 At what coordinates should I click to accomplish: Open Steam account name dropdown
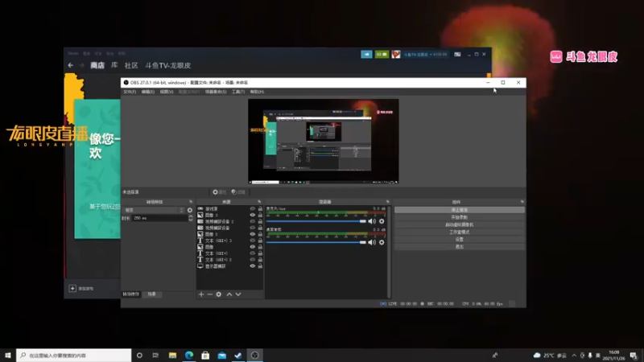(425, 54)
